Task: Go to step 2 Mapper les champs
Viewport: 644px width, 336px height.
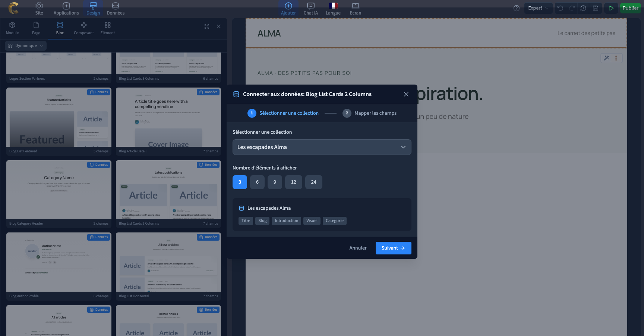Action: (x=370, y=113)
